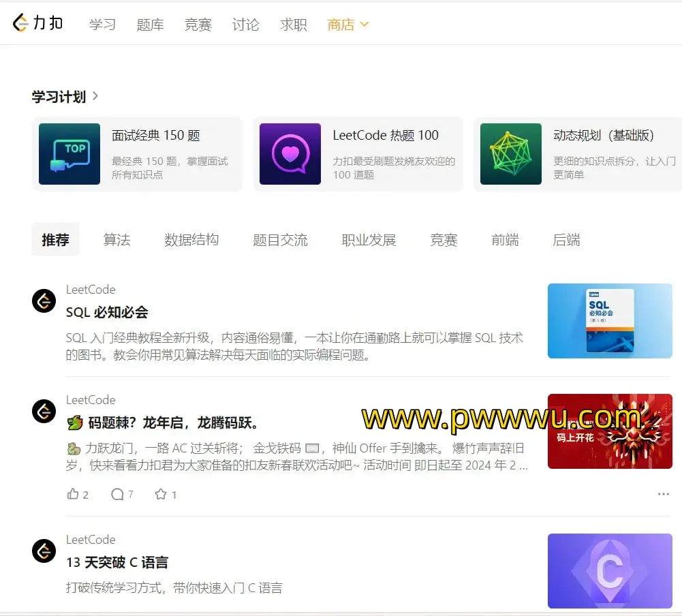Screen dimensions: 682x616
Task: Click the purple C 语言 thumbnail image
Action: 610,571
